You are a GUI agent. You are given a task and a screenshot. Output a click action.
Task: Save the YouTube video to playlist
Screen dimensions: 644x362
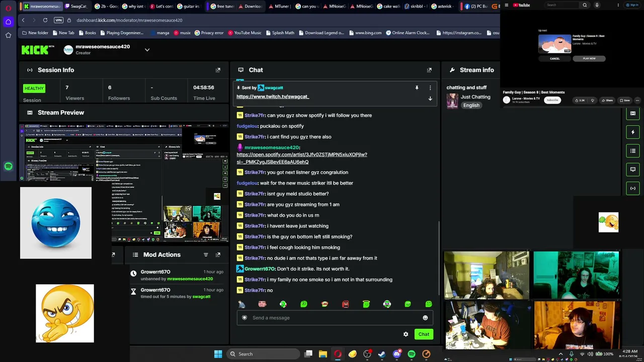coord(625,100)
